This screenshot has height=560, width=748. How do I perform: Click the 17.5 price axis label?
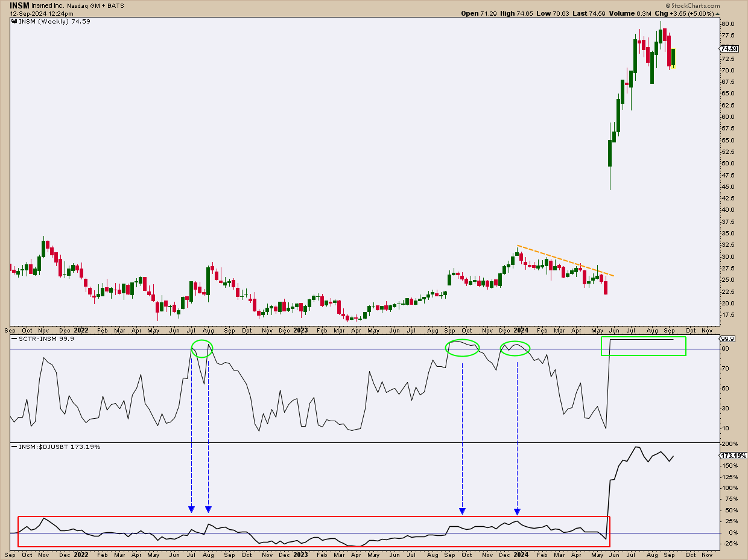(x=727, y=315)
